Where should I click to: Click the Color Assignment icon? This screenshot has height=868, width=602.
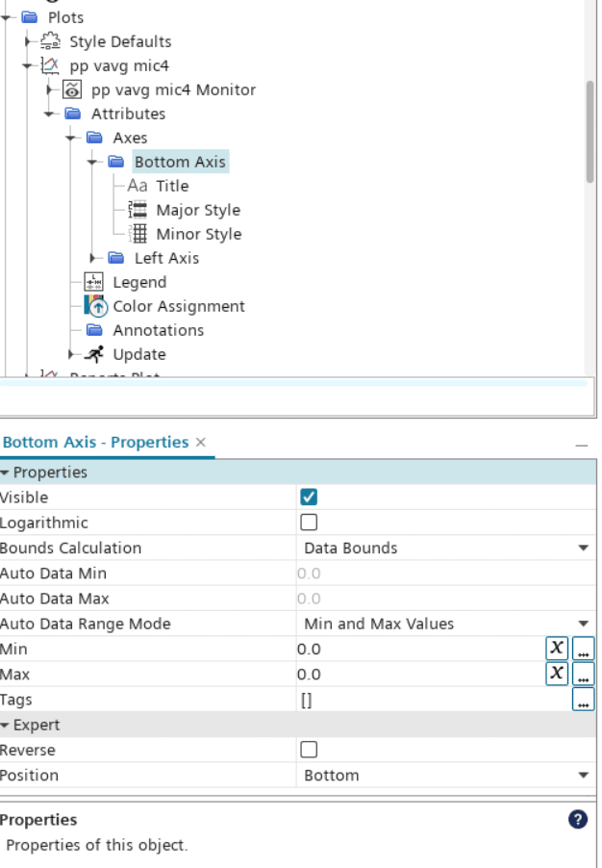point(95,306)
